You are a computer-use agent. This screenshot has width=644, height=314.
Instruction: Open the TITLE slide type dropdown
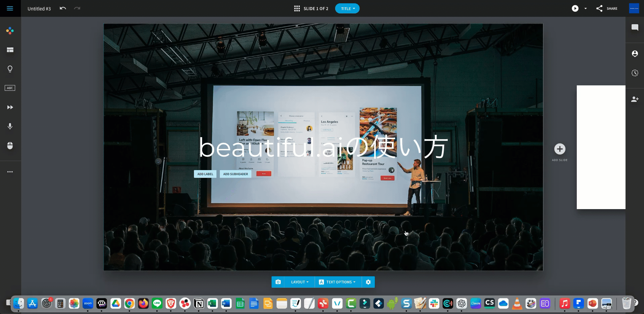point(347,9)
